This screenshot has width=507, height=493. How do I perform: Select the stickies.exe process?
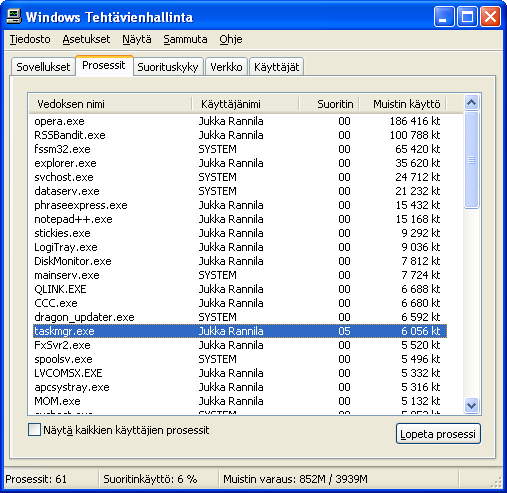coord(240,233)
